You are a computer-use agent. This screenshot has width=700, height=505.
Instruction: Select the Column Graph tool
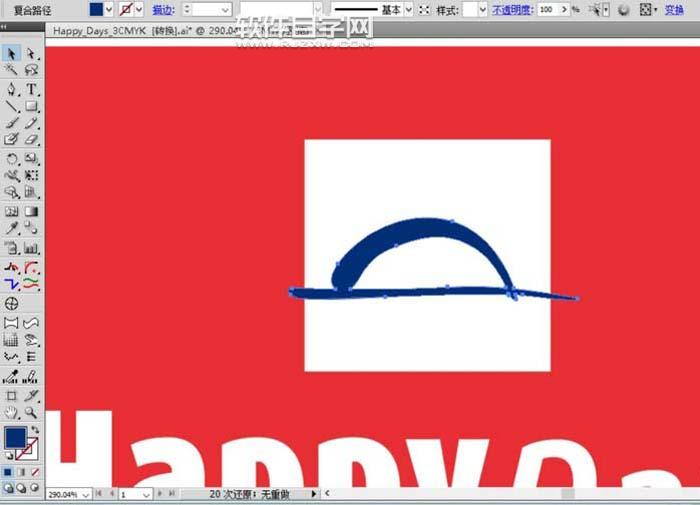(x=31, y=248)
